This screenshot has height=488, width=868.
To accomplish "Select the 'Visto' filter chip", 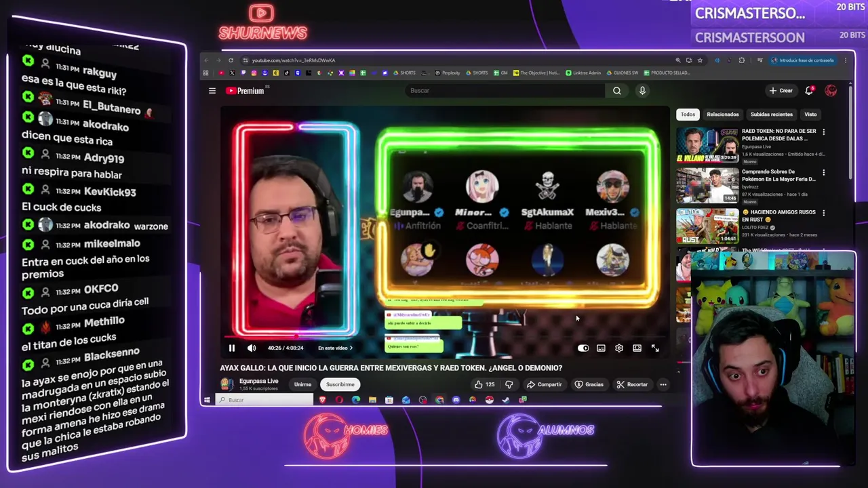I will coord(810,115).
